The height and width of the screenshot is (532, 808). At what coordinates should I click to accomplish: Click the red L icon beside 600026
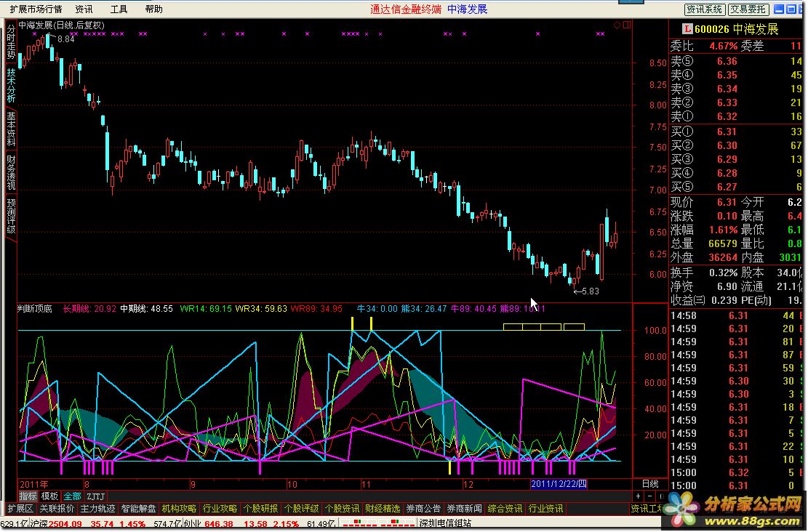click(x=687, y=29)
